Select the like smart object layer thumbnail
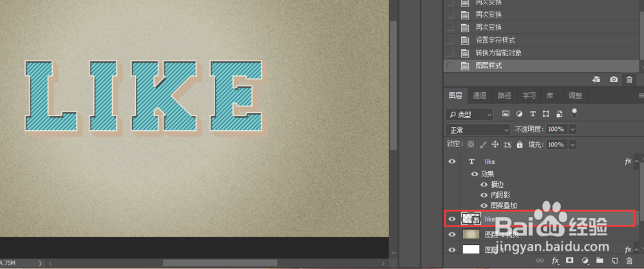This screenshot has height=269, width=644. click(x=471, y=219)
